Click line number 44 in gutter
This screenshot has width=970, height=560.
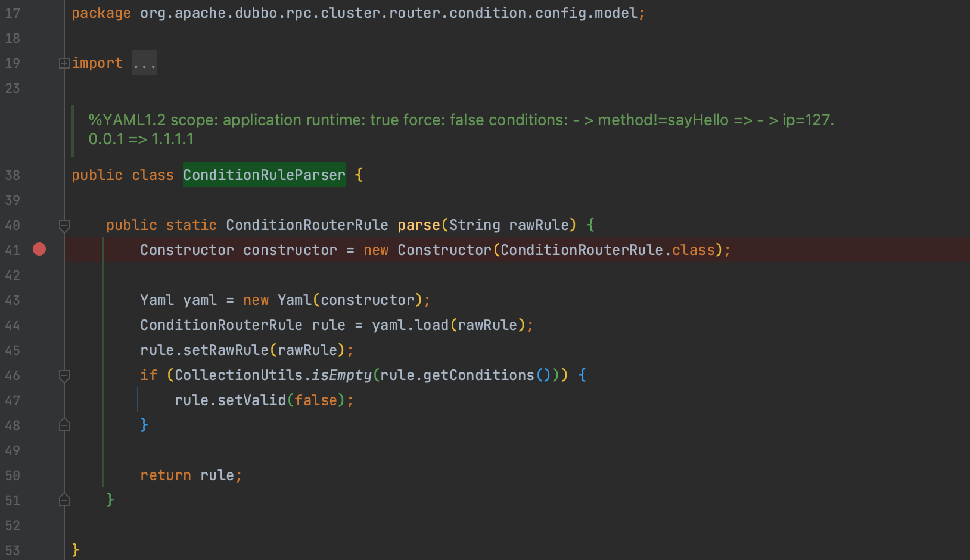(x=13, y=325)
